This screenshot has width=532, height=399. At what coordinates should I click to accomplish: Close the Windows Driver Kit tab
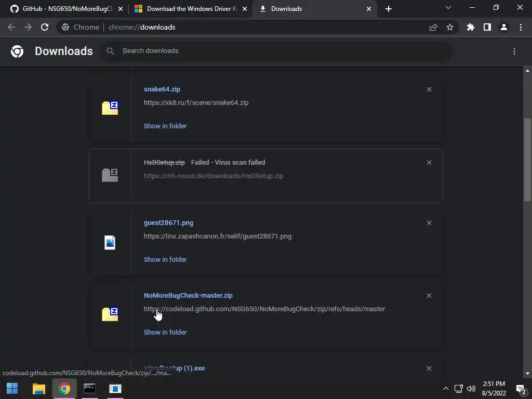click(245, 9)
